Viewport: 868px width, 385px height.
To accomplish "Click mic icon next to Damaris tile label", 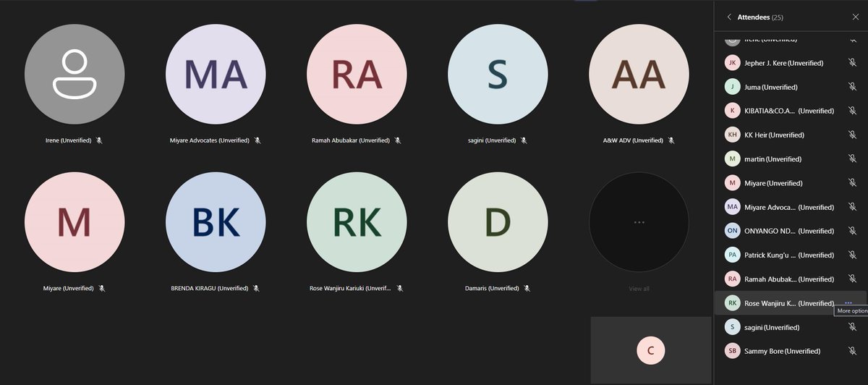I will pos(527,288).
